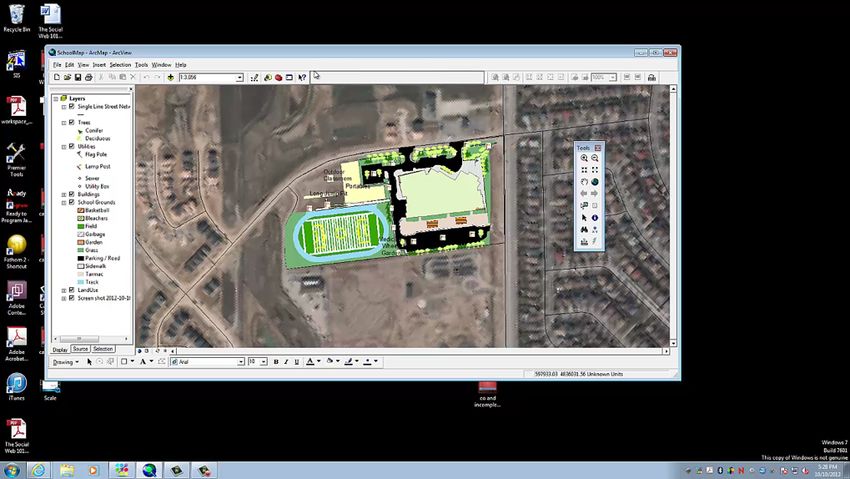This screenshot has width=850, height=479.
Task: Apply bold text formatting
Action: pyautogui.click(x=276, y=361)
